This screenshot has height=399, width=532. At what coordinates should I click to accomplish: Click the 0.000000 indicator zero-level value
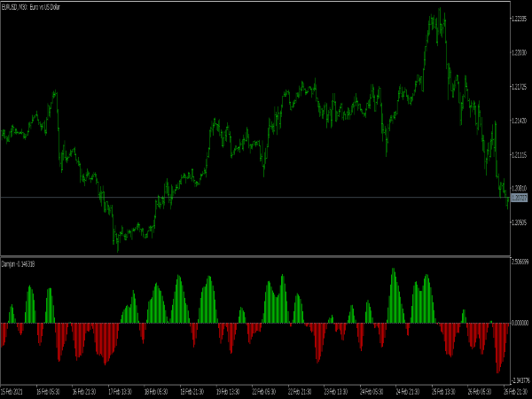(520, 323)
